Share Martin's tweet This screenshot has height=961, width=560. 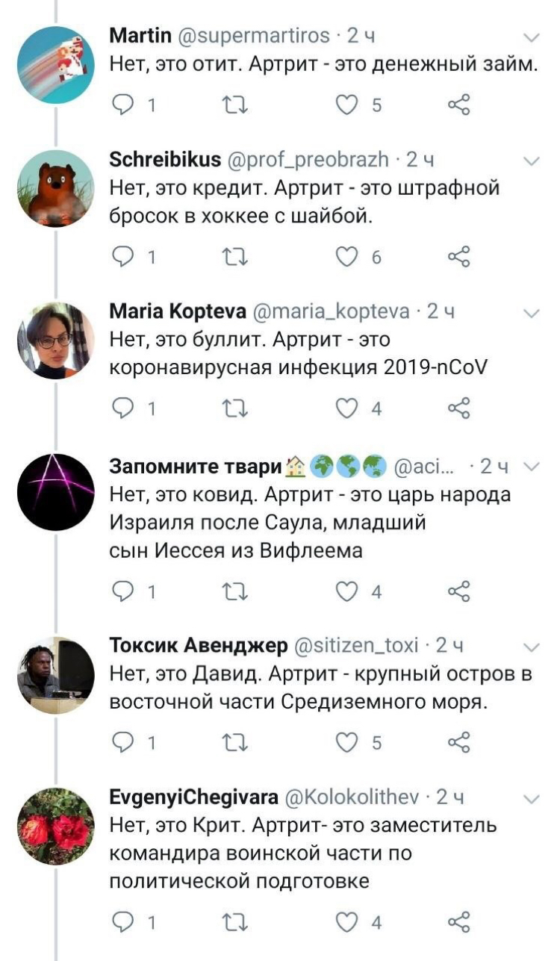click(459, 105)
